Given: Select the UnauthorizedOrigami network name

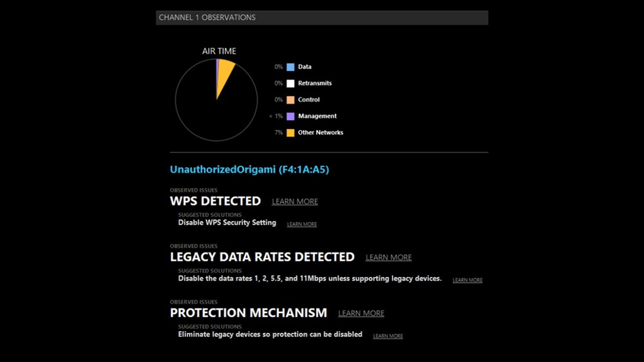Looking at the screenshot, I should point(249,170).
